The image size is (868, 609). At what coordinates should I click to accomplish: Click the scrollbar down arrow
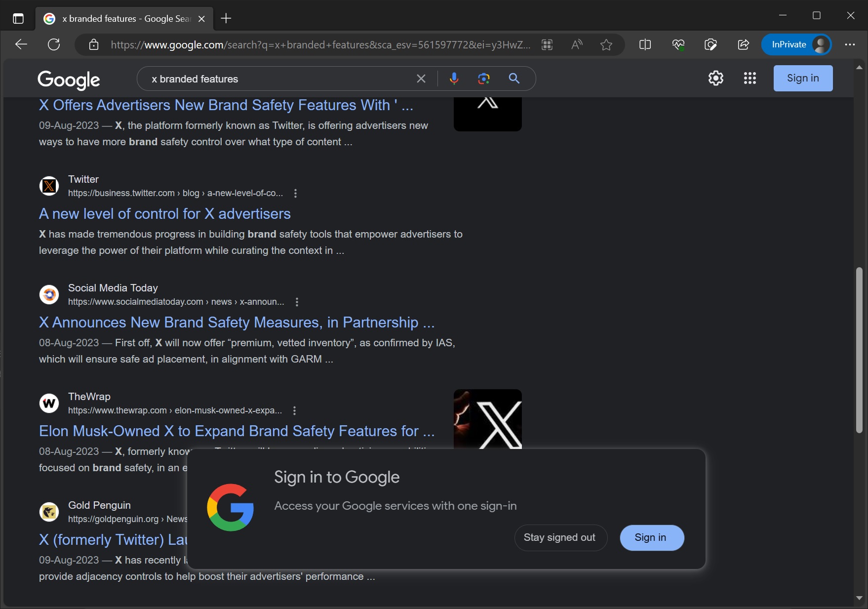point(860,598)
